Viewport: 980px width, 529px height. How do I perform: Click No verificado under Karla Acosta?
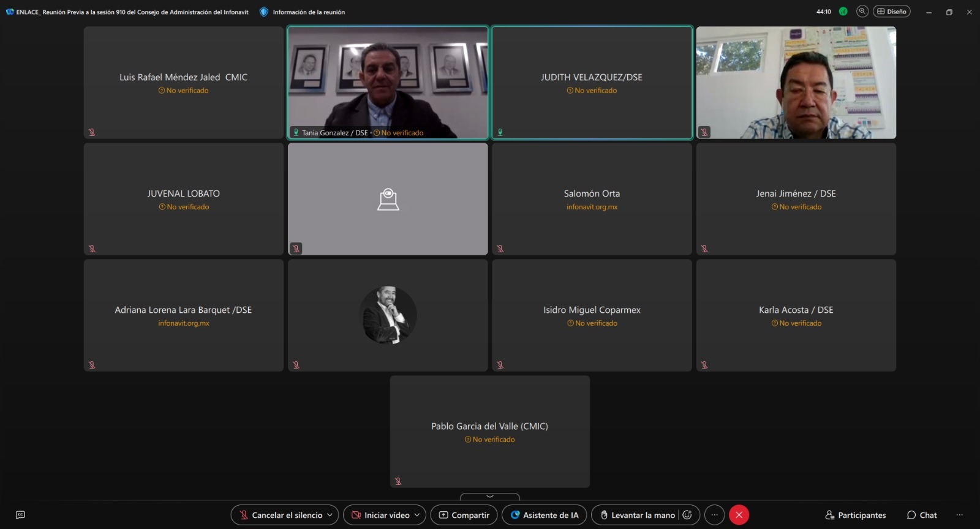point(796,323)
